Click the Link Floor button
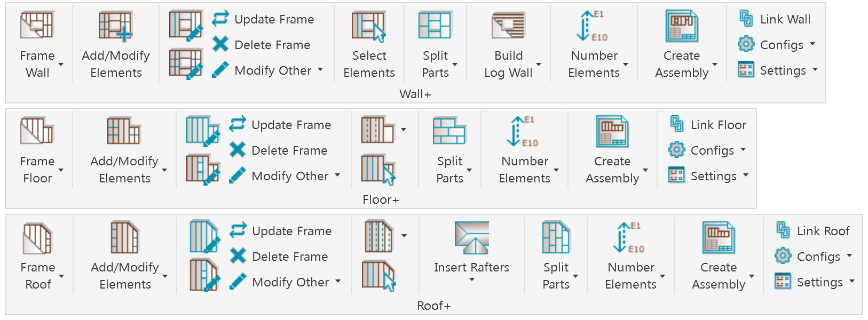The height and width of the screenshot is (320, 868). click(x=708, y=125)
